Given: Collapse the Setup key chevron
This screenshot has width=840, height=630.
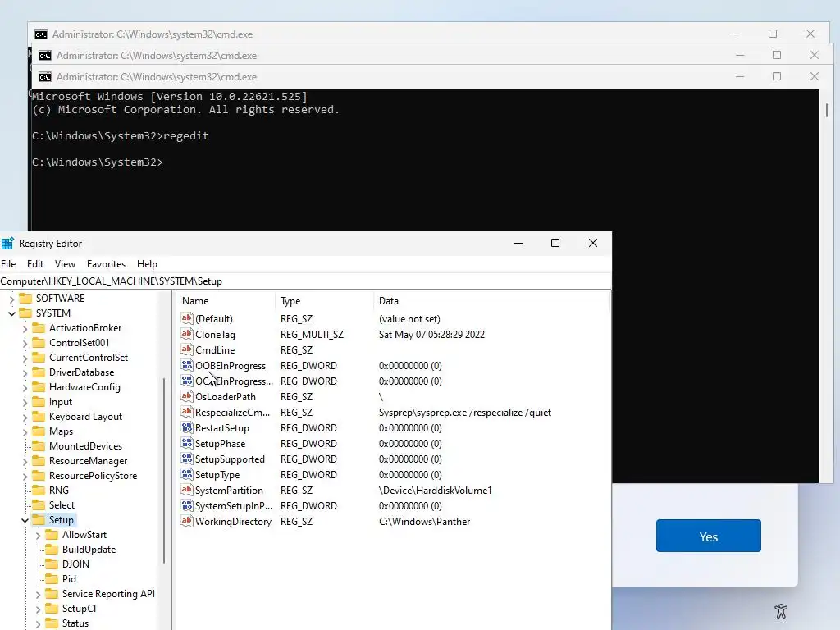Looking at the screenshot, I should pos(25,520).
